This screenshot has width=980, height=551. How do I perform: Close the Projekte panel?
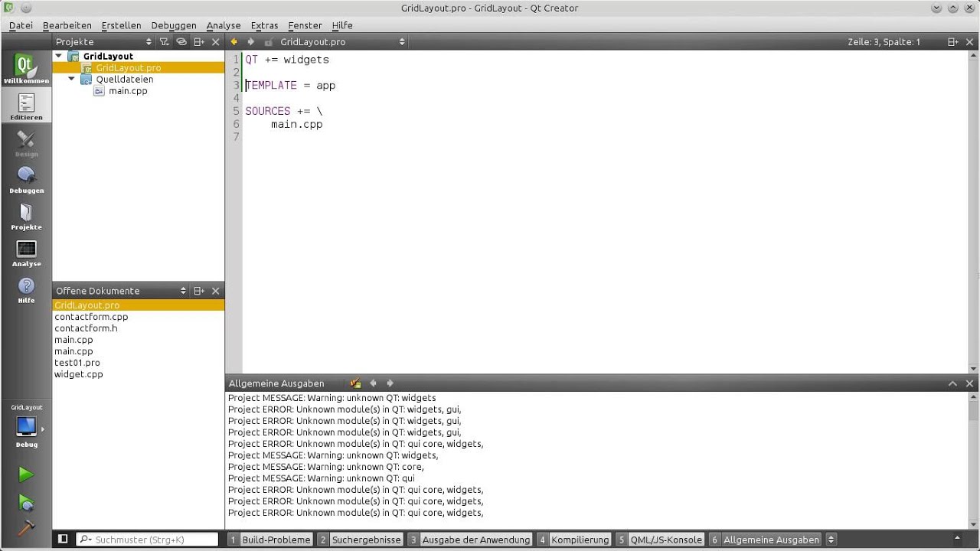tap(216, 42)
